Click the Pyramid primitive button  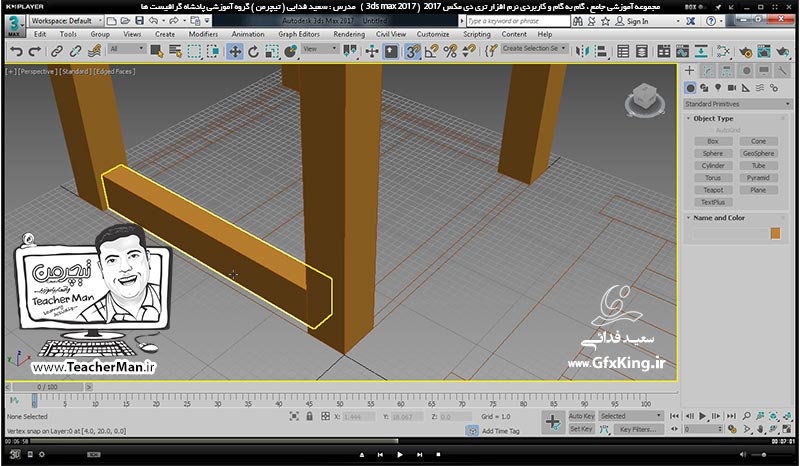pos(758,178)
